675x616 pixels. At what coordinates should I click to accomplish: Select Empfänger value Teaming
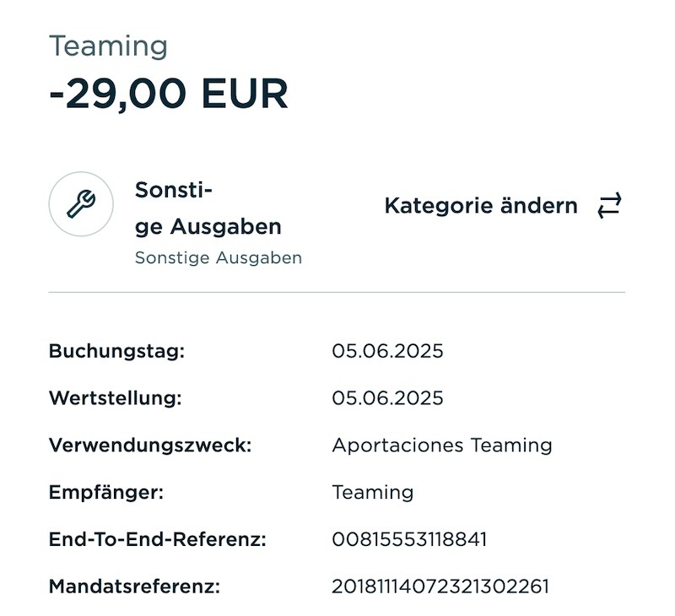(373, 493)
